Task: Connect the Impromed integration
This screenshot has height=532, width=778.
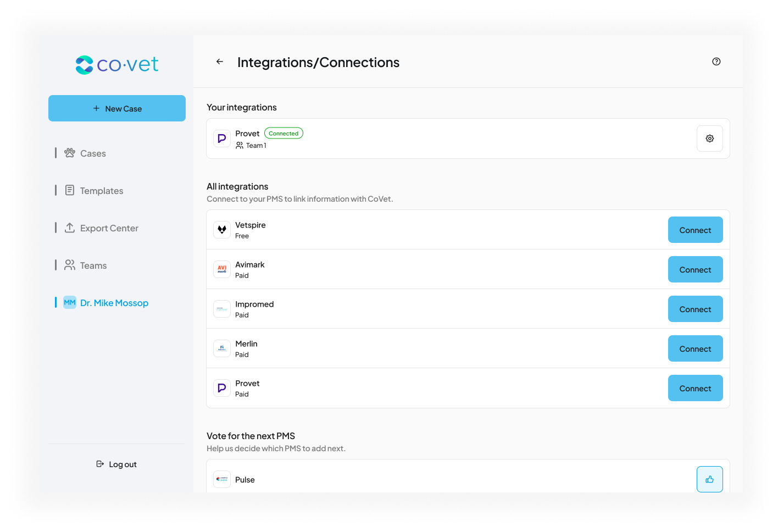Action: tap(695, 309)
